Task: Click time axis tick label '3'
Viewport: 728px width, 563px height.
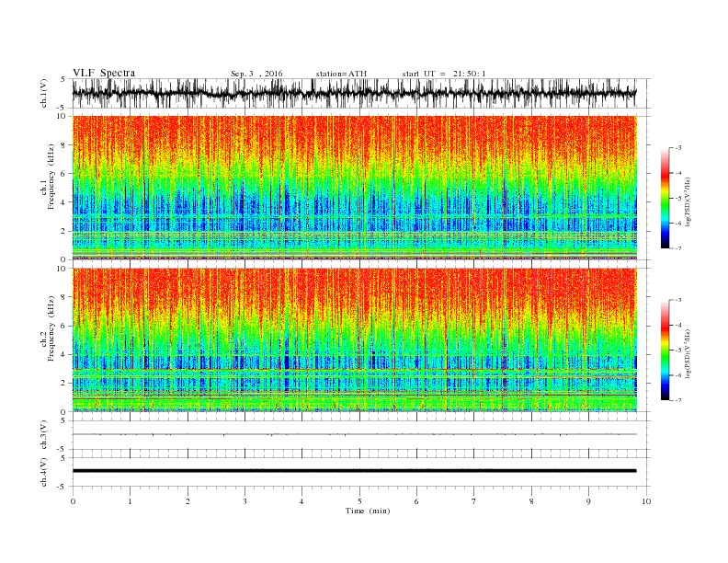Action: pos(245,501)
